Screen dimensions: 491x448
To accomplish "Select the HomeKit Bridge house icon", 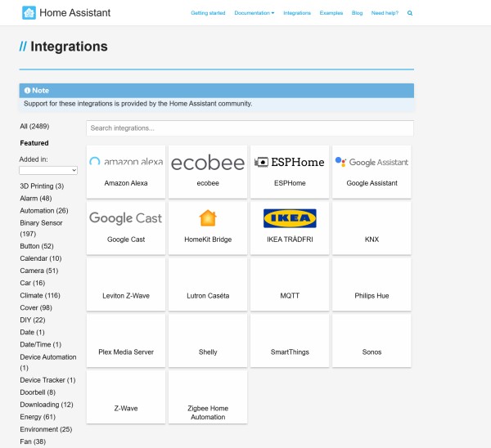I will [208, 218].
